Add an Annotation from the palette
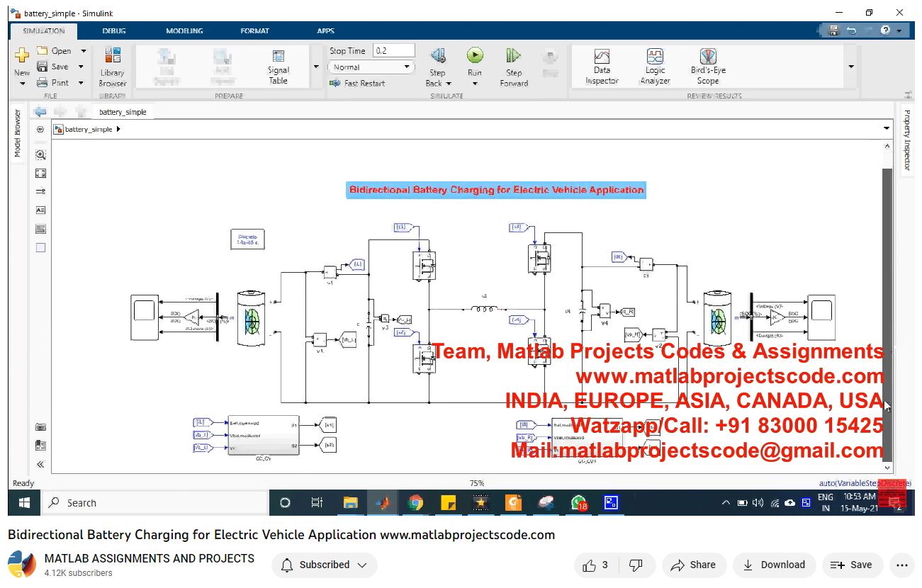Screen dimensions: 922x588 (x=40, y=210)
